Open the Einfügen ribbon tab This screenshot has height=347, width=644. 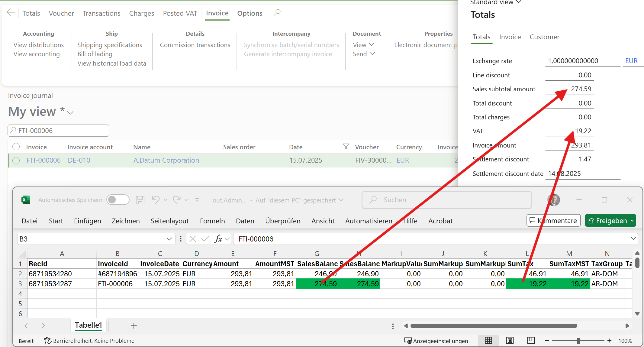point(88,221)
